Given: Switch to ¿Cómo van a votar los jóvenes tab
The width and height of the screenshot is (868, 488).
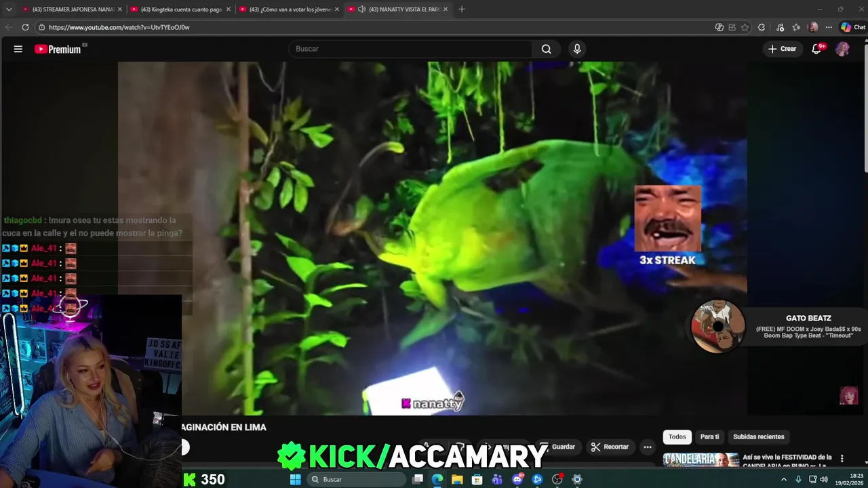Looking at the screenshot, I should (290, 9).
